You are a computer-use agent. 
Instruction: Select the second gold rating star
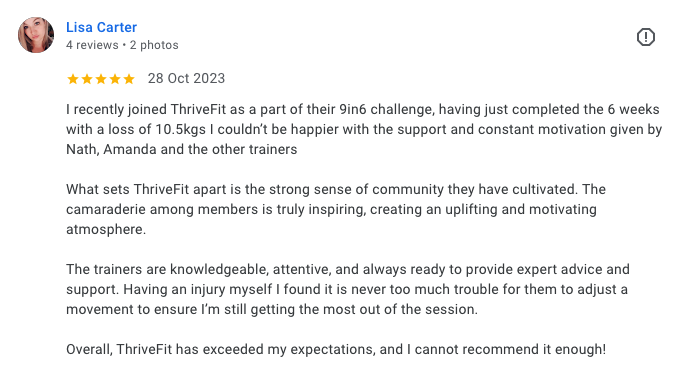point(87,79)
